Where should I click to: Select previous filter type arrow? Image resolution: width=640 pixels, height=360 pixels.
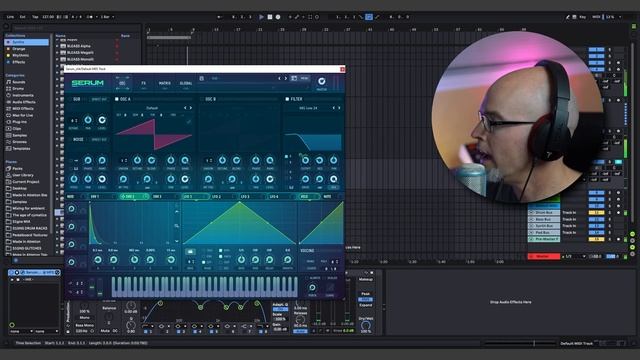[x=333, y=108]
